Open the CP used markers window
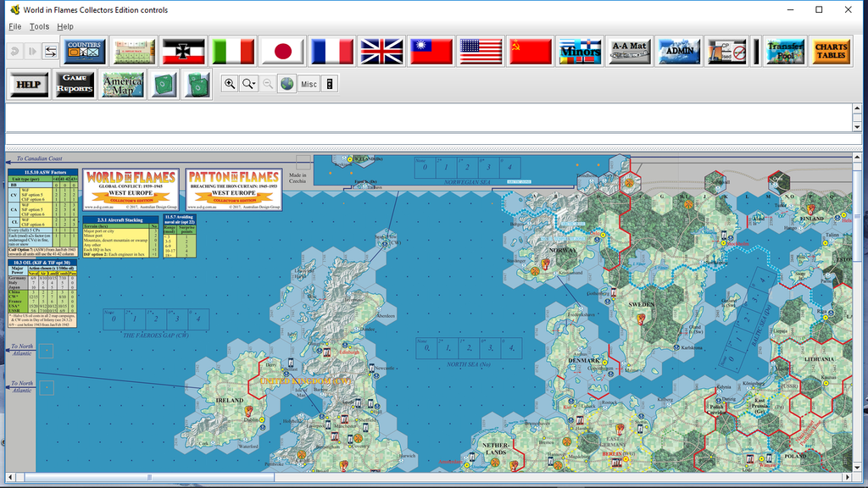 click(x=726, y=52)
